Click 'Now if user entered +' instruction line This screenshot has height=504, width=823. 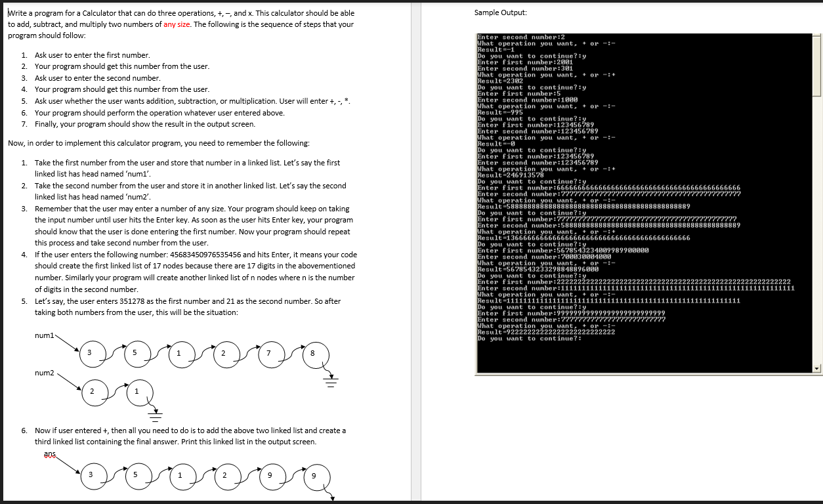point(190,430)
